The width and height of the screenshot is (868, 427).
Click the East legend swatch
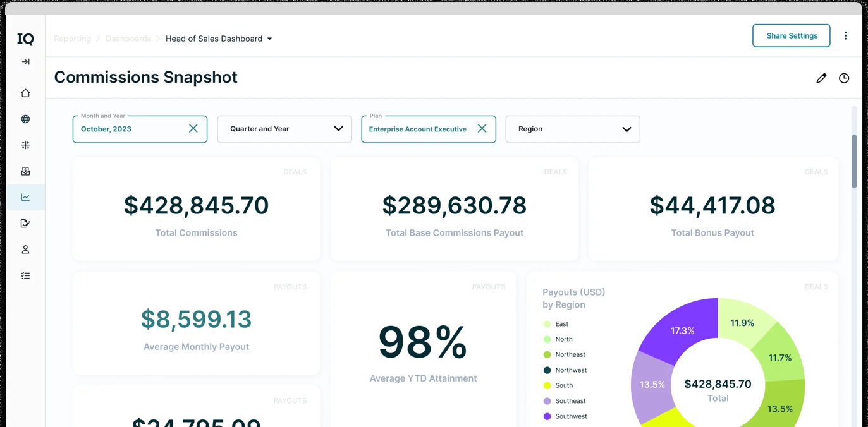point(547,324)
